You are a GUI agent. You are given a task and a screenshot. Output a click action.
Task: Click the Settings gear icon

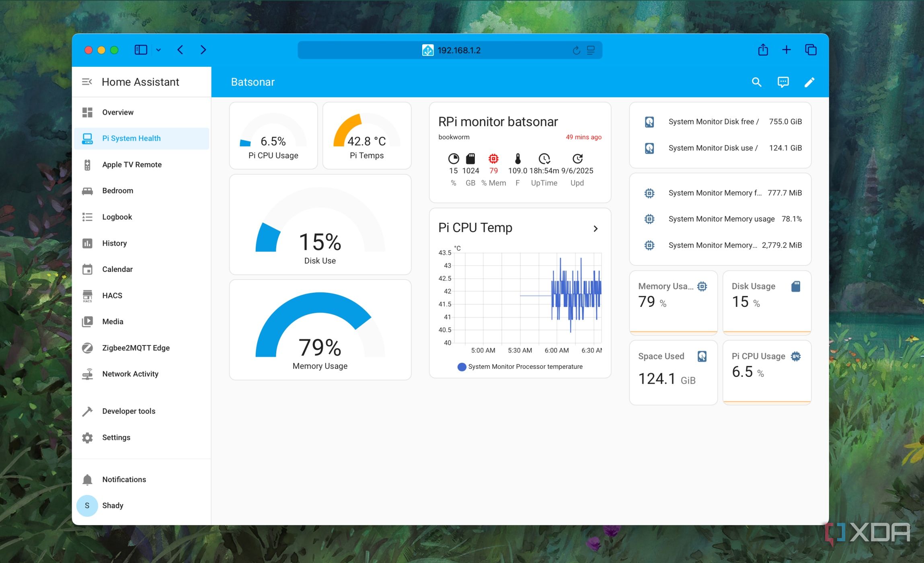87,438
